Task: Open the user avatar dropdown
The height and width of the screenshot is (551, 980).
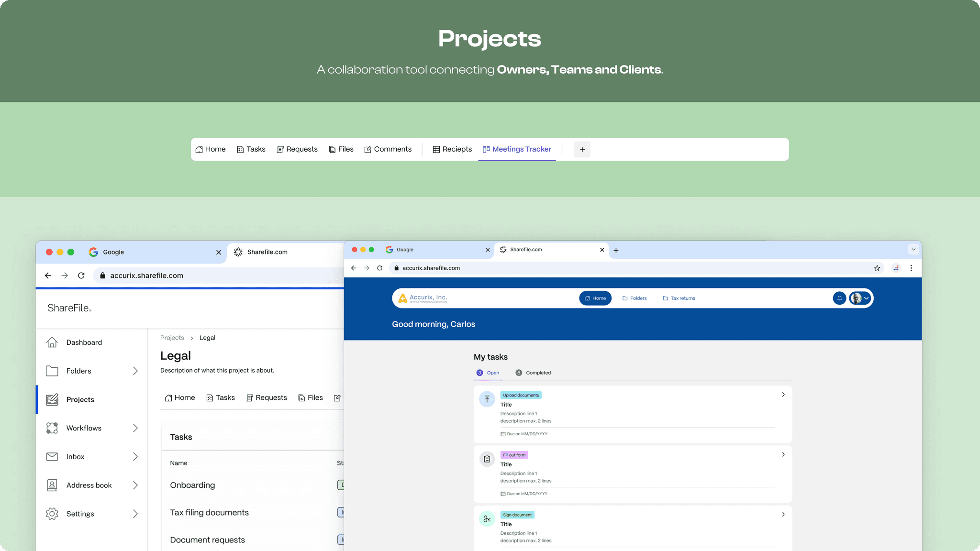Action: 861,298
